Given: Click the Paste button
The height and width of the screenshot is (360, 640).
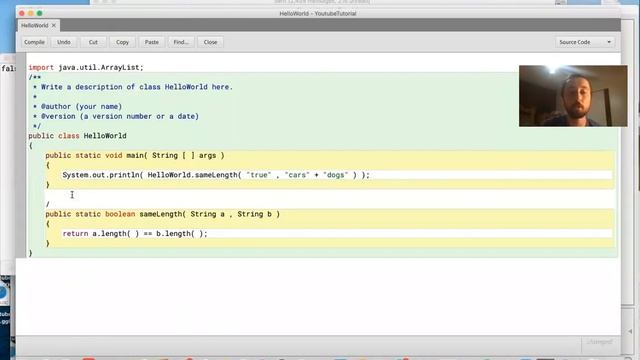Looking at the screenshot, I should 152,42.
